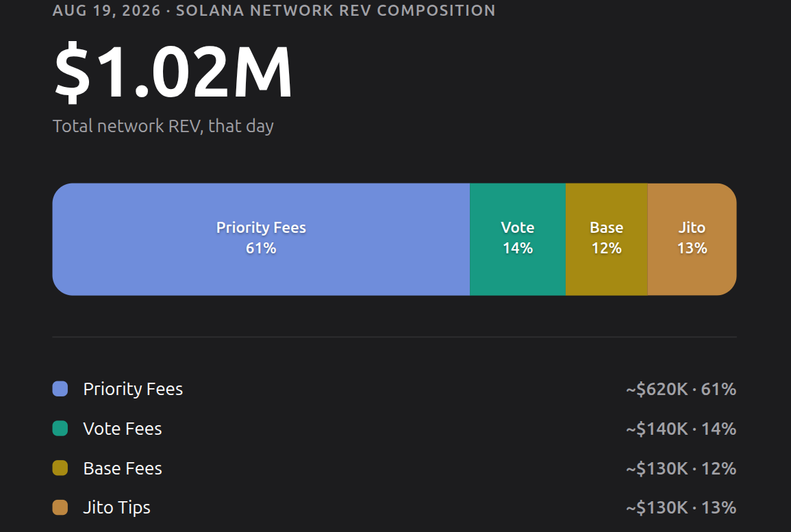Screen dimensions: 791x532
Task: Select the Jito 13% bar segment
Action: 692,239
